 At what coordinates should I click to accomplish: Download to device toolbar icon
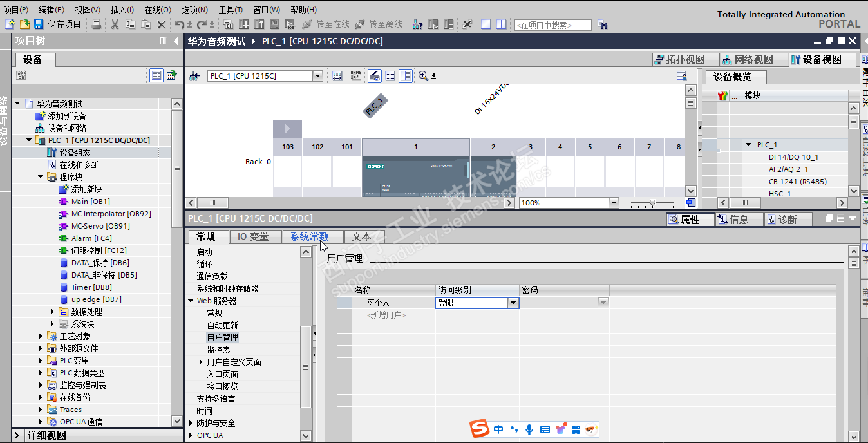(x=244, y=24)
